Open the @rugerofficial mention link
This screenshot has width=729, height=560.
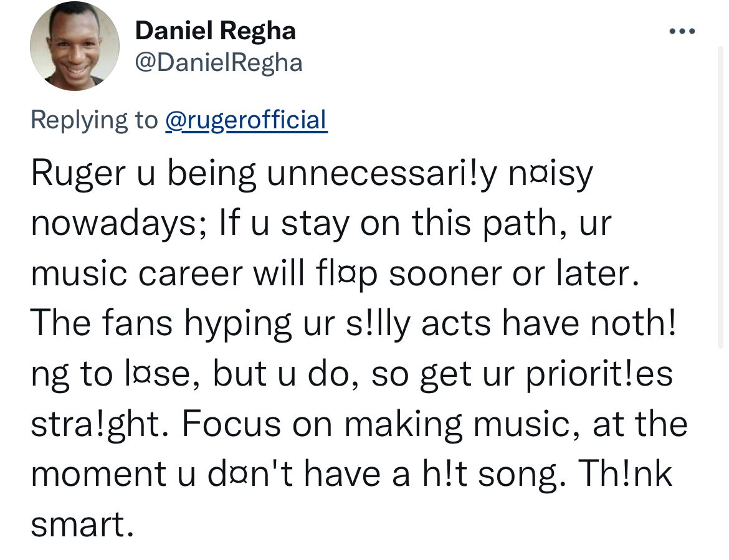(x=246, y=120)
